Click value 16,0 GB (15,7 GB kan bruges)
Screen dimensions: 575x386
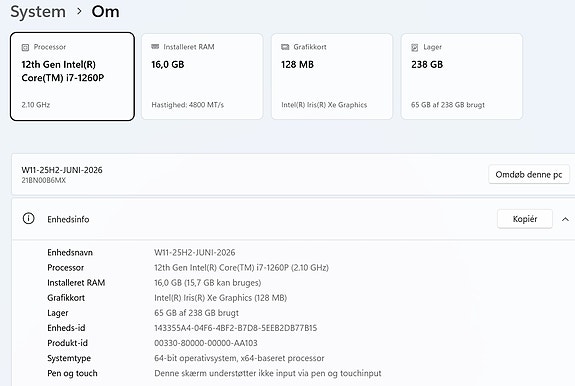[x=208, y=283]
